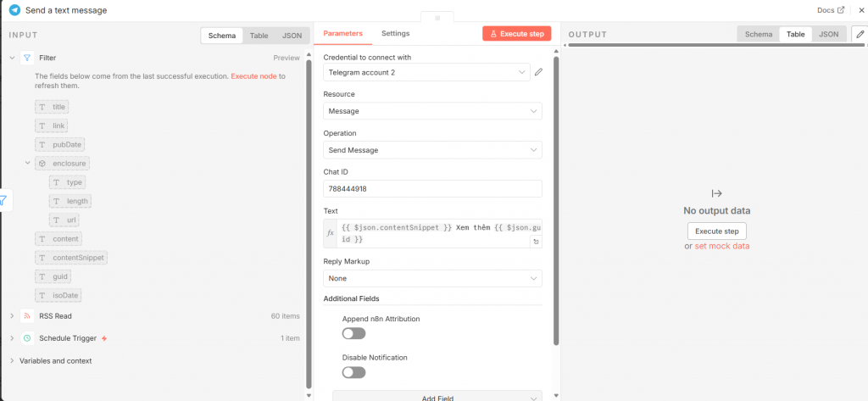This screenshot has height=401, width=868.
Task: Switch to the Settings tab
Action: click(395, 33)
